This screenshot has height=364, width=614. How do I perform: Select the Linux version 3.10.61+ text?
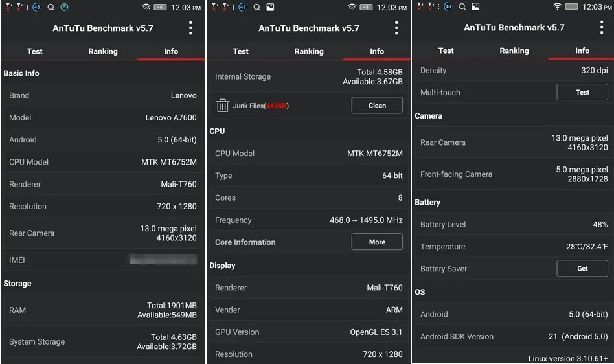pos(568,359)
